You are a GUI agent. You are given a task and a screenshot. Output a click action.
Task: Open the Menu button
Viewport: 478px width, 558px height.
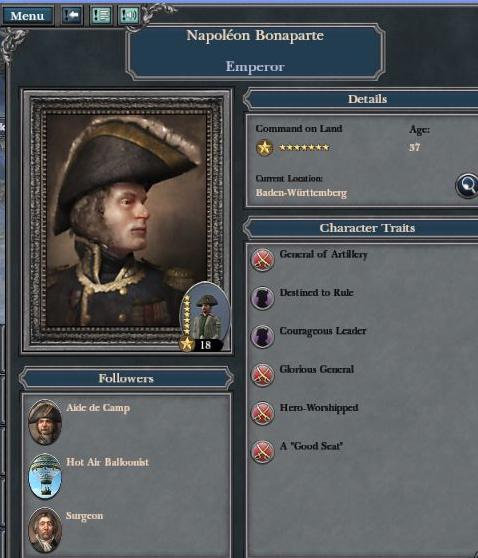click(27, 16)
